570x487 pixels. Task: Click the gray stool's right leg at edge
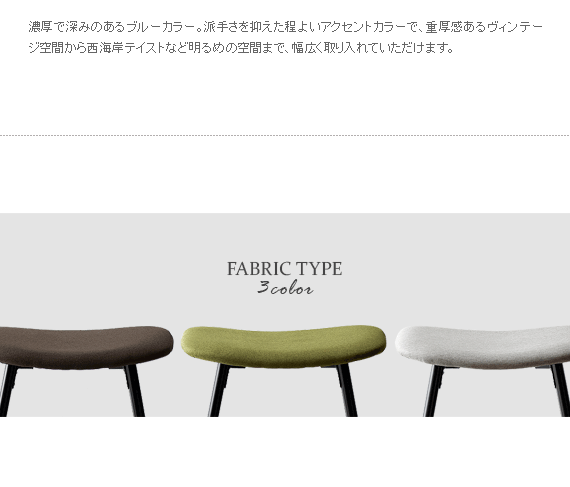click(560, 391)
